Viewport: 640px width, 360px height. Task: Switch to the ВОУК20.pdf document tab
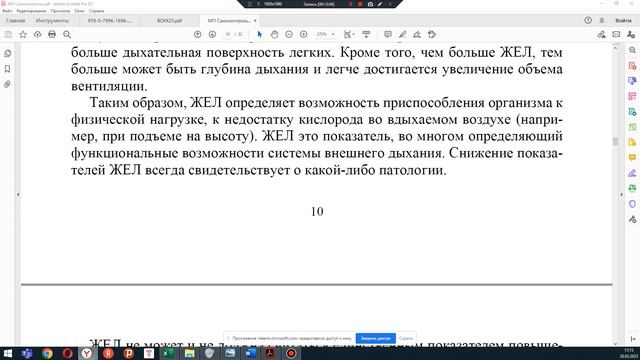click(x=169, y=20)
